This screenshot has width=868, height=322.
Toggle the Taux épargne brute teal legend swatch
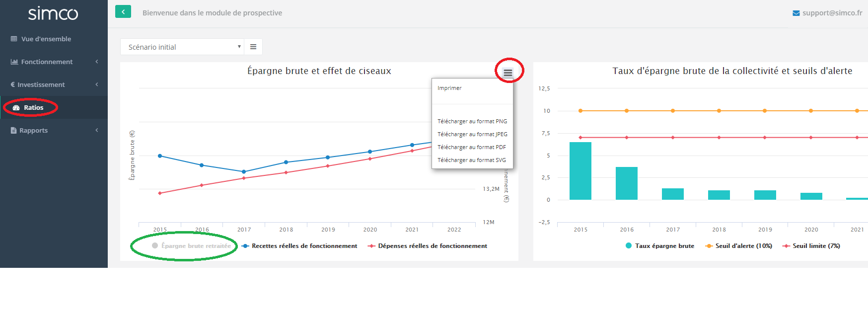pyautogui.click(x=629, y=246)
